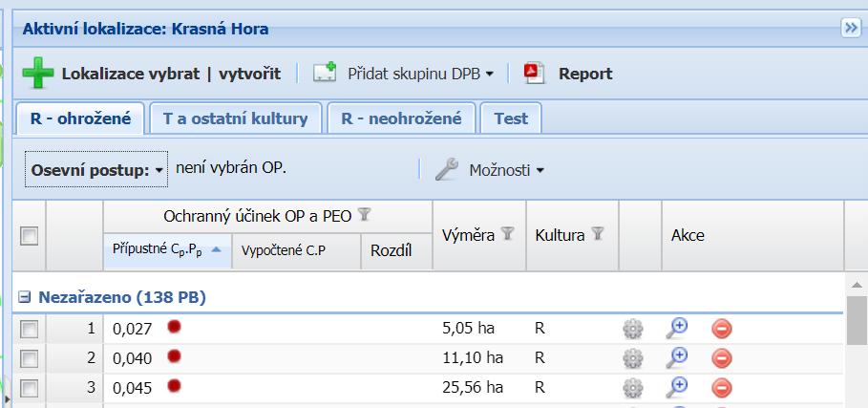Click row number 1 cell

tap(74, 329)
